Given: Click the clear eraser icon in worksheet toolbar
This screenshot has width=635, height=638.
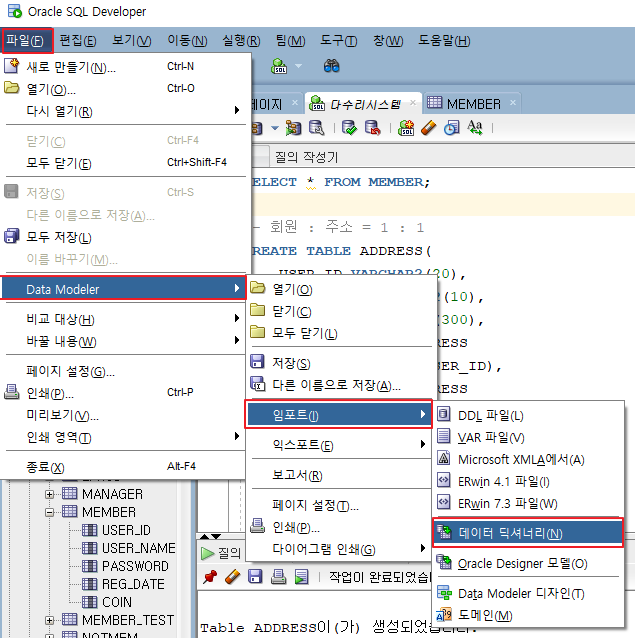Looking at the screenshot, I should [x=428, y=128].
